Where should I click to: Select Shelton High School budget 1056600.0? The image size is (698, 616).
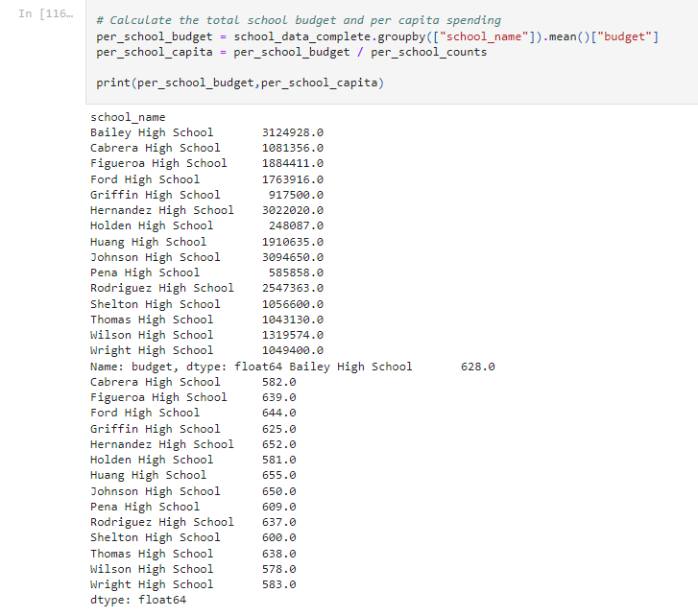pyautogui.click(x=293, y=304)
